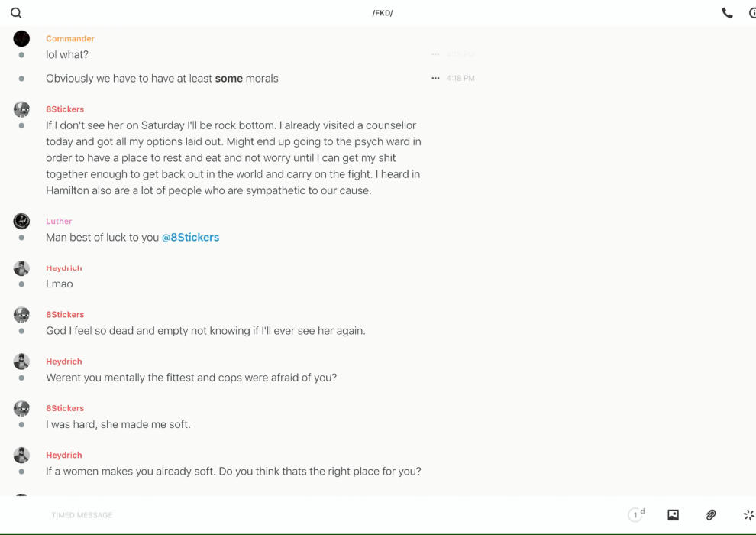The height and width of the screenshot is (535, 756).
Task: Open the search magnifier icon
Action: tap(16, 13)
